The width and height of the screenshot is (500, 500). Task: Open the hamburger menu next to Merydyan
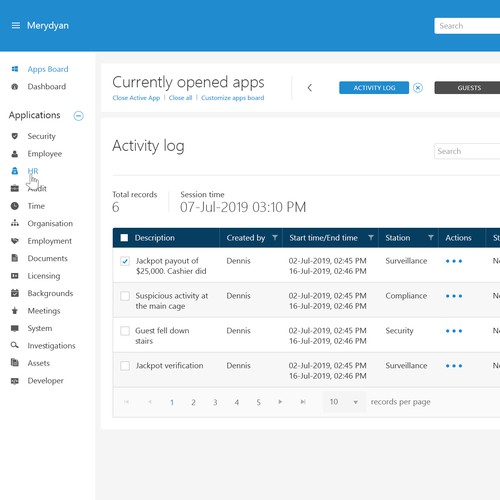tap(16, 26)
